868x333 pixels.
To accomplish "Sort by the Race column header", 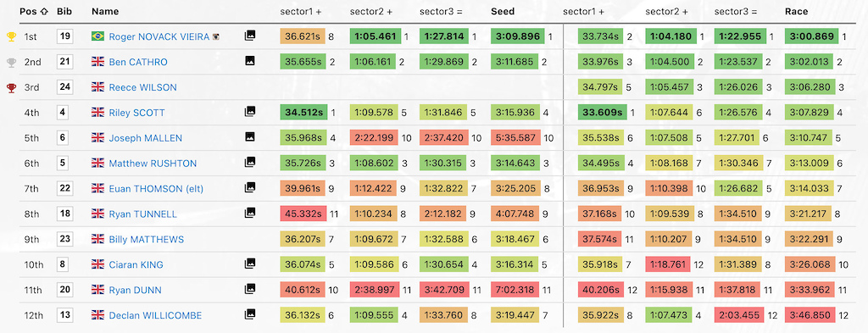I will (796, 11).
